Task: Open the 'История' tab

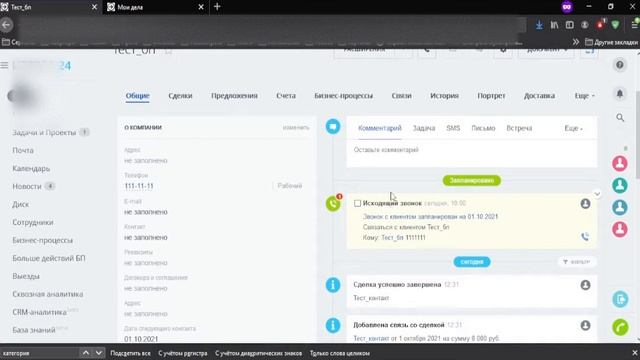Action: coord(444,96)
